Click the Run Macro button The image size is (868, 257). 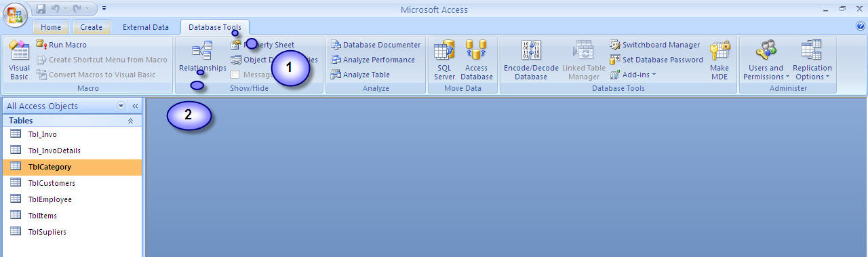(61, 45)
